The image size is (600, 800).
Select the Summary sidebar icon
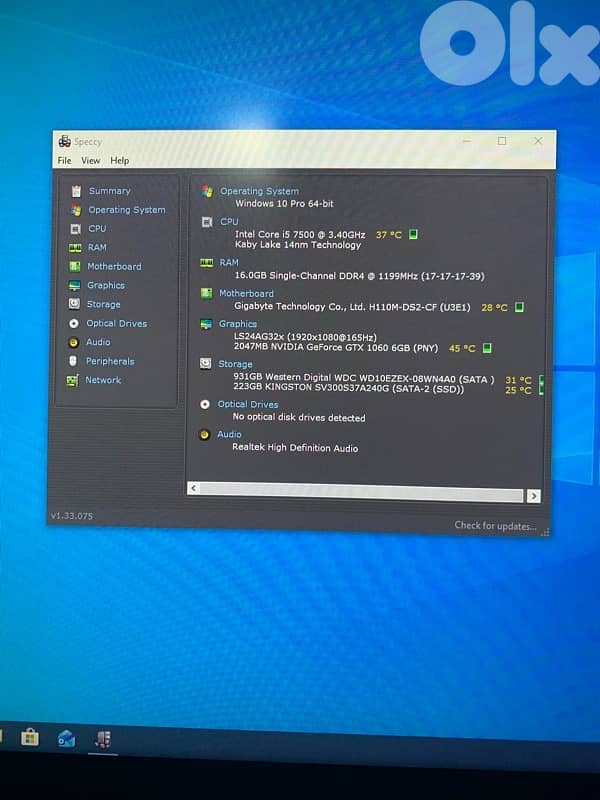[x=76, y=191]
